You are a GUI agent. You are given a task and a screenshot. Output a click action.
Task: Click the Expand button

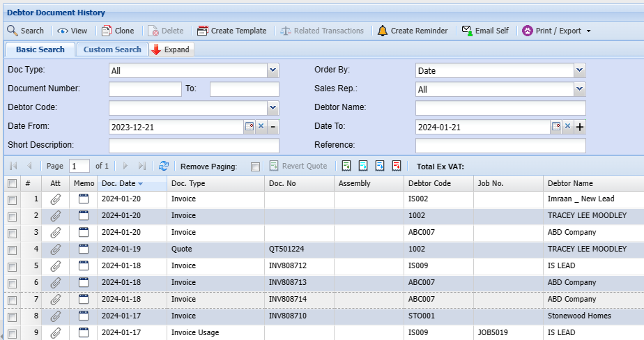pyautogui.click(x=171, y=49)
